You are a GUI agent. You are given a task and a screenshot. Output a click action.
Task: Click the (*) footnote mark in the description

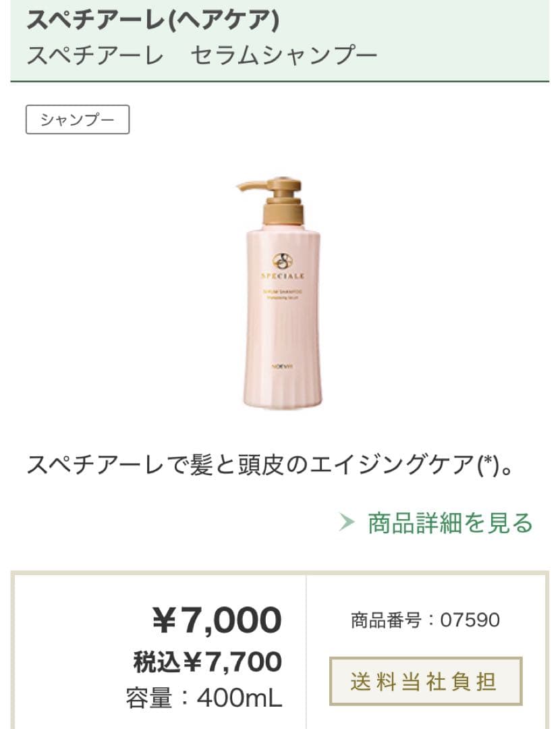click(x=489, y=464)
